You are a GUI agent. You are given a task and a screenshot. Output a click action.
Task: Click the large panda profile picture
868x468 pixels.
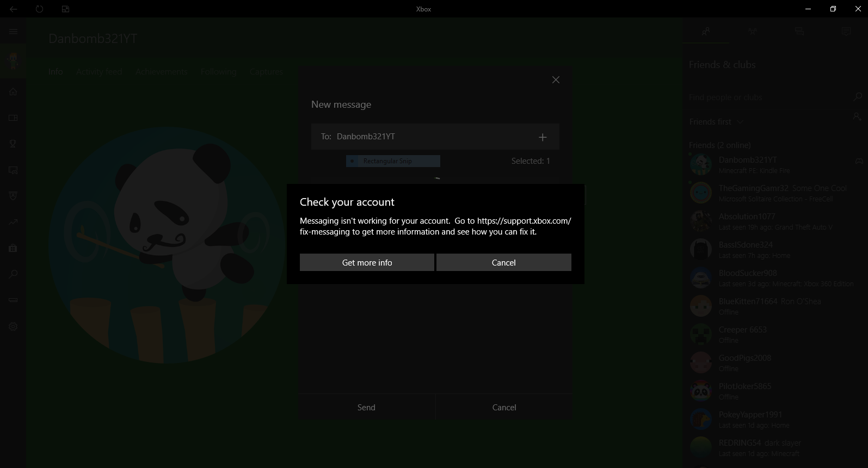coord(167,245)
